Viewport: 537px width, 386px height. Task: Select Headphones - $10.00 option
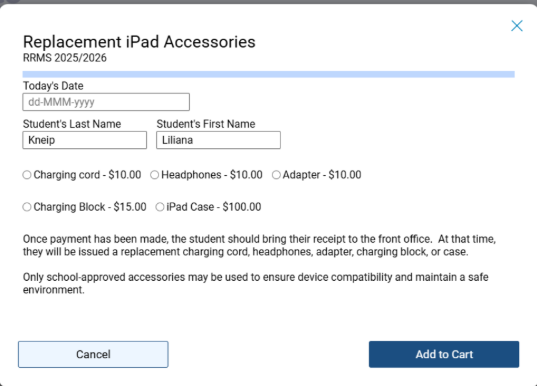154,175
